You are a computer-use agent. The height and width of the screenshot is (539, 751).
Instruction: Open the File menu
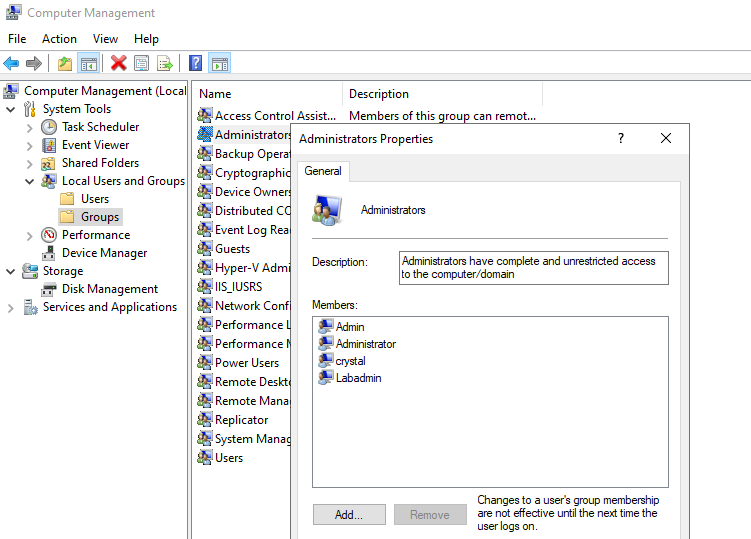coord(17,39)
